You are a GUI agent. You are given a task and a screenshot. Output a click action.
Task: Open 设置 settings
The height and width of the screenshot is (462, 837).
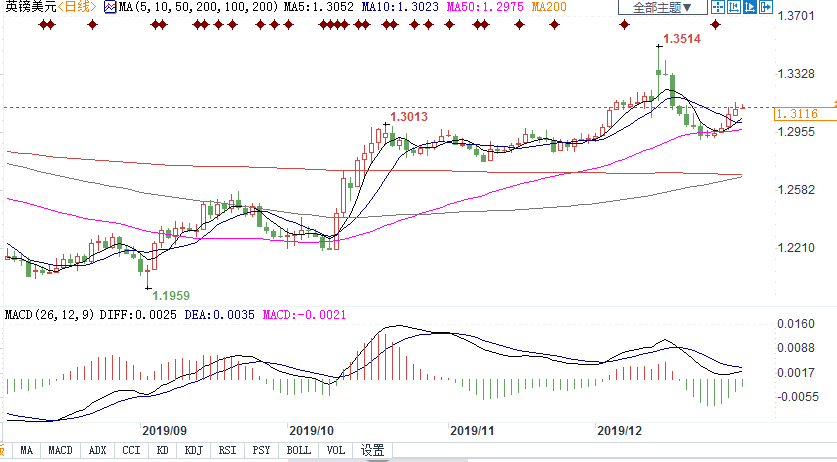click(x=373, y=450)
